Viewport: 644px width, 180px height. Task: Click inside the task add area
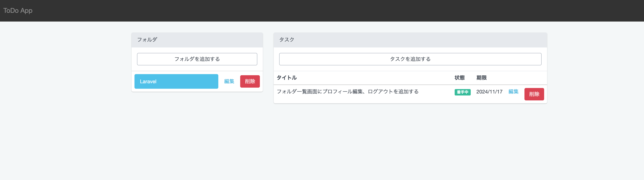(x=410, y=59)
